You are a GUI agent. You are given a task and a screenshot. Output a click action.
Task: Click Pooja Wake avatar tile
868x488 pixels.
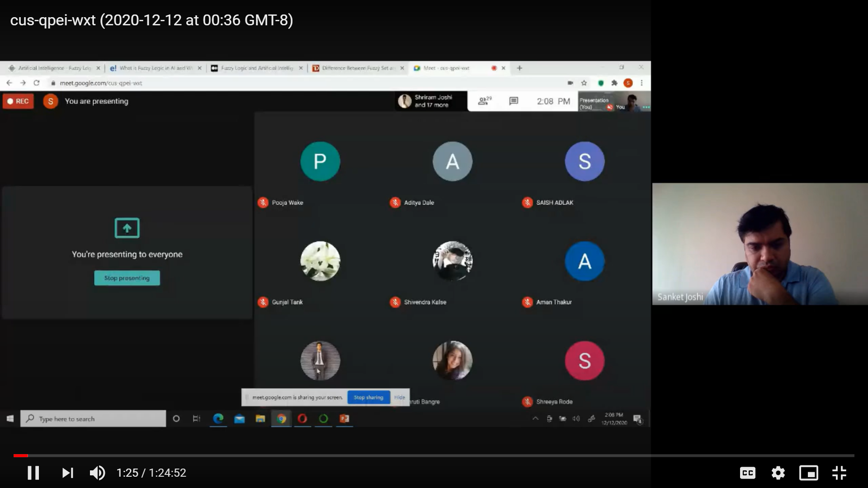[x=320, y=161]
